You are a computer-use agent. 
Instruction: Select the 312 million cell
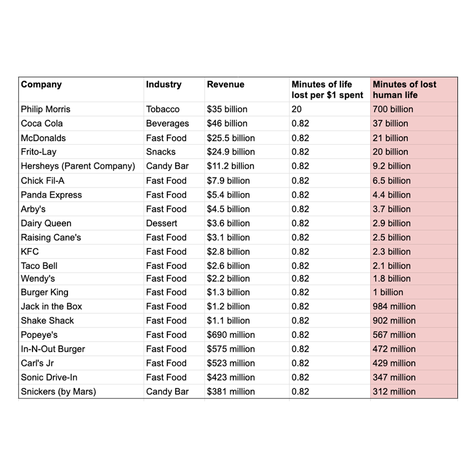(x=414, y=391)
